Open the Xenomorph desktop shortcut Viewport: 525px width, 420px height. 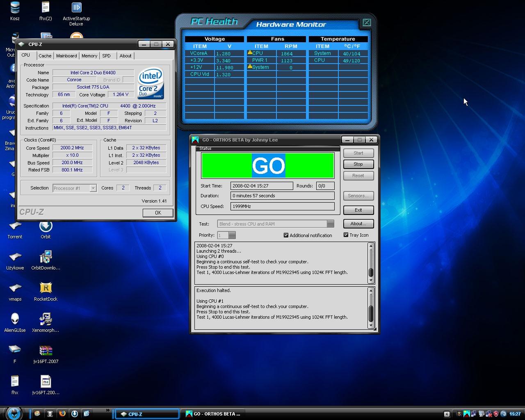click(x=46, y=322)
